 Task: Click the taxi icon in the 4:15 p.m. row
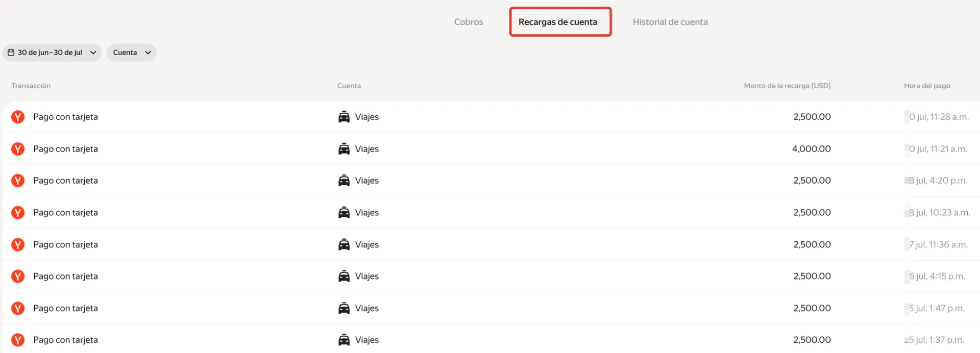point(344,276)
